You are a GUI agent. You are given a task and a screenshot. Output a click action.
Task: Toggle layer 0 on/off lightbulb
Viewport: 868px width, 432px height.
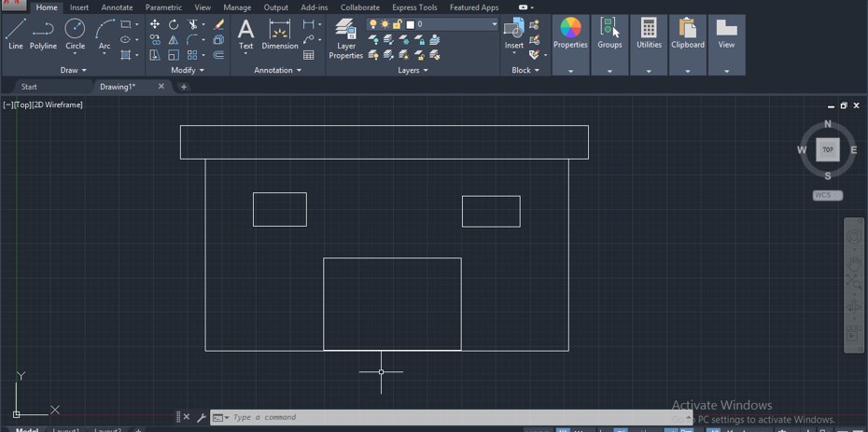coord(373,24)
